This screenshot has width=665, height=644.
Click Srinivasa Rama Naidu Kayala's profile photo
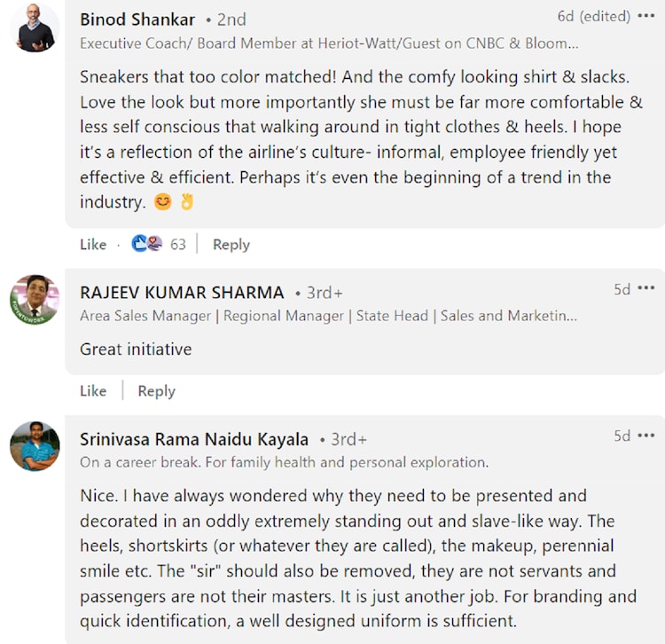(x=35, y=446)
